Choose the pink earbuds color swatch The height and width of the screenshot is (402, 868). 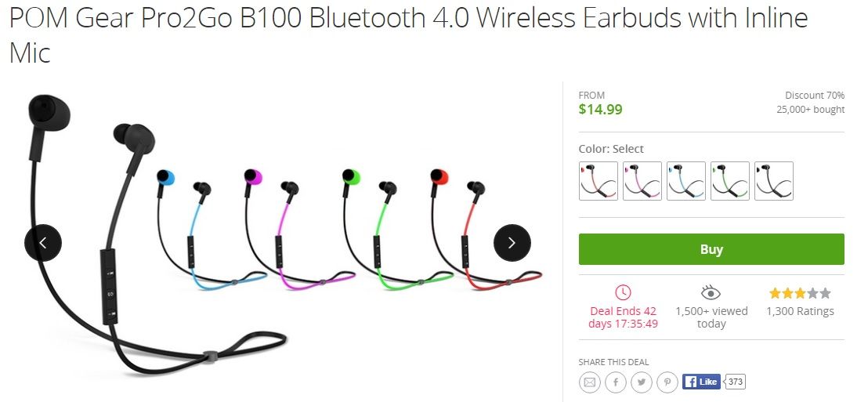(642, 181)
